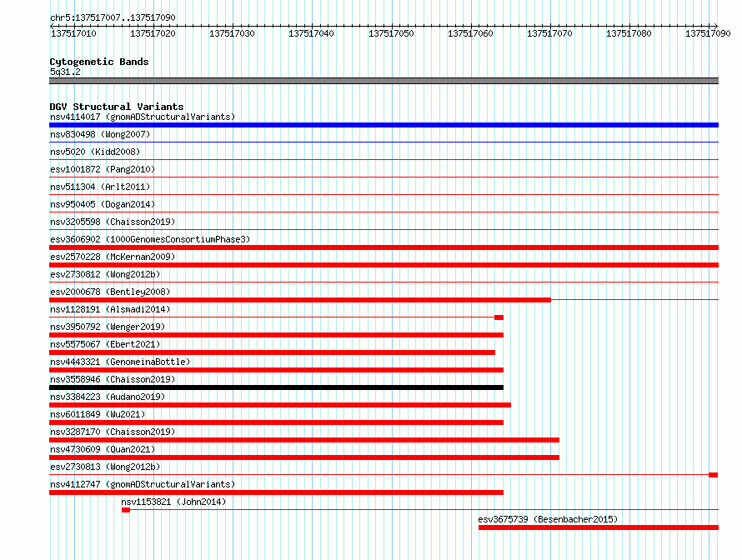Select the red bar under esv2570228
The width and height of the screenshot is (742, 560).
(384, 265)
